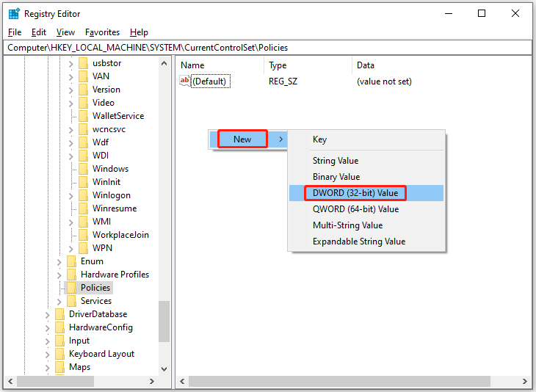The width and height of the screenshot is (536, 392).
Task: Click the WorkplaceJoin folder icon
Action: point(84,235)
